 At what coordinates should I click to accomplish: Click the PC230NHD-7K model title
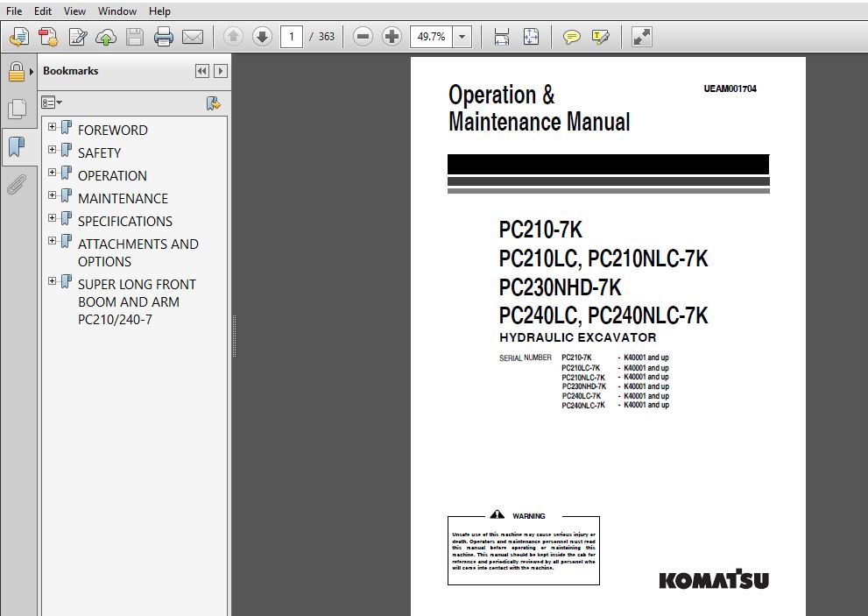pos(560,287)
